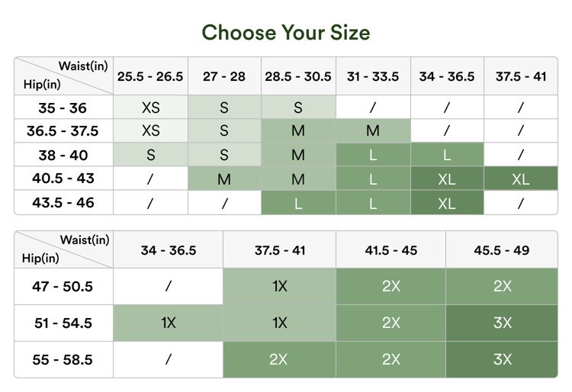
Task: Click the hip row header "35 - 36"
Action: [x=63, y=108]
